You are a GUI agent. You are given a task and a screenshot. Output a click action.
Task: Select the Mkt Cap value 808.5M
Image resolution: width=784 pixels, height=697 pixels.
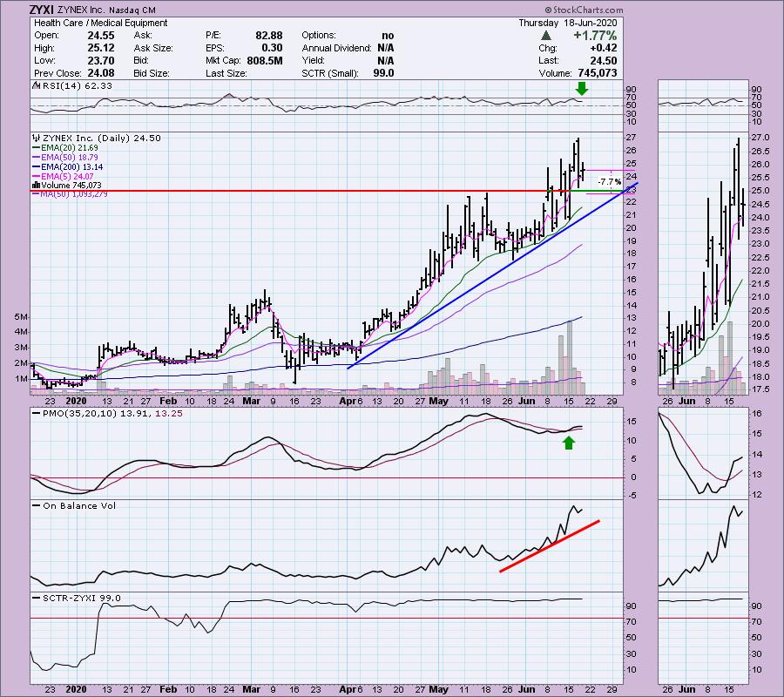point(265,60)
